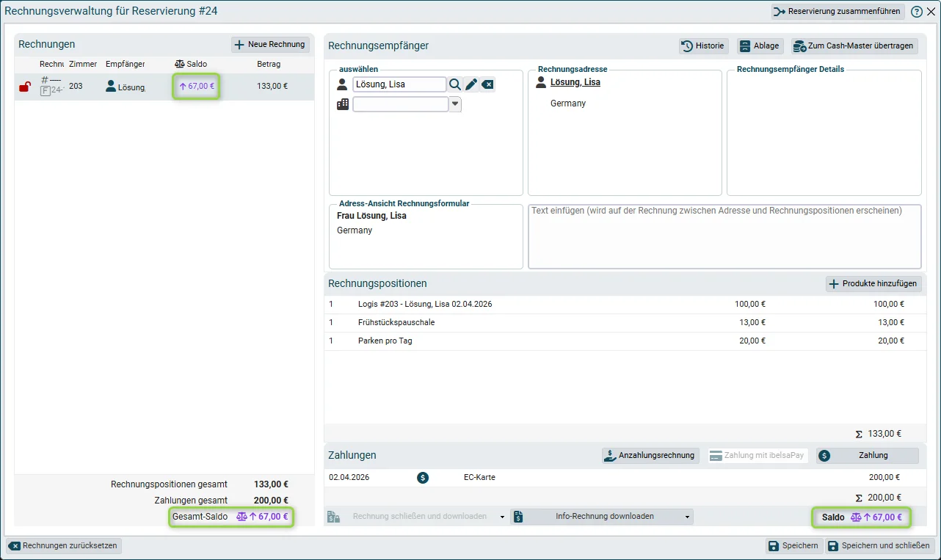Click the Speichern button

[x=793, y=546]
